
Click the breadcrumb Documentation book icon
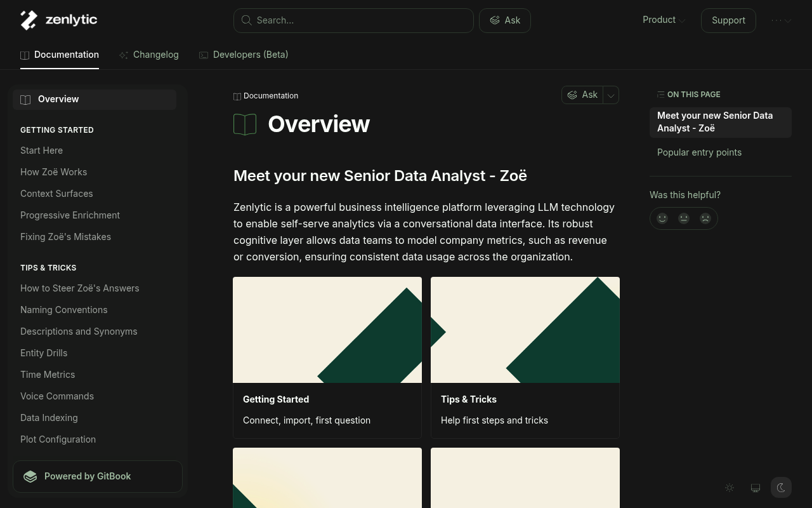pyautogui.click(x=237, y=97)
